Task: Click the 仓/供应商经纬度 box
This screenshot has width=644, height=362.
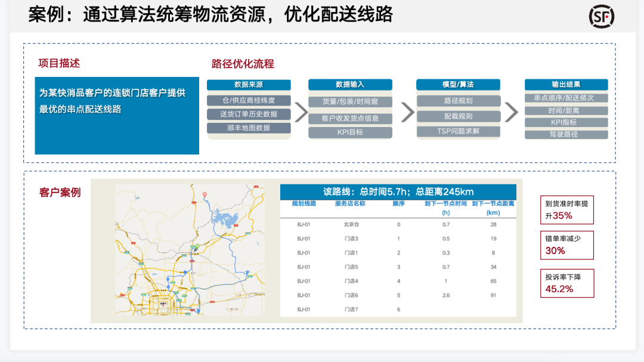Action: tap(249, 100)
